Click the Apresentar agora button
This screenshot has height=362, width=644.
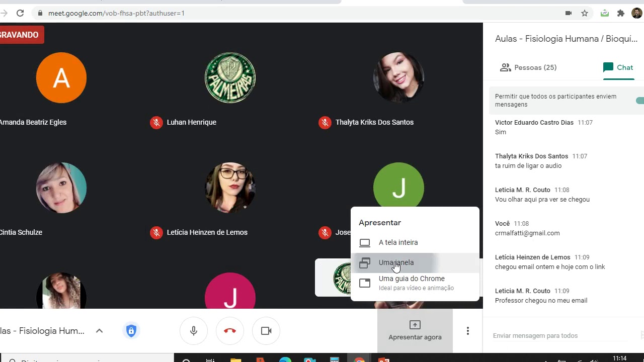415,331
